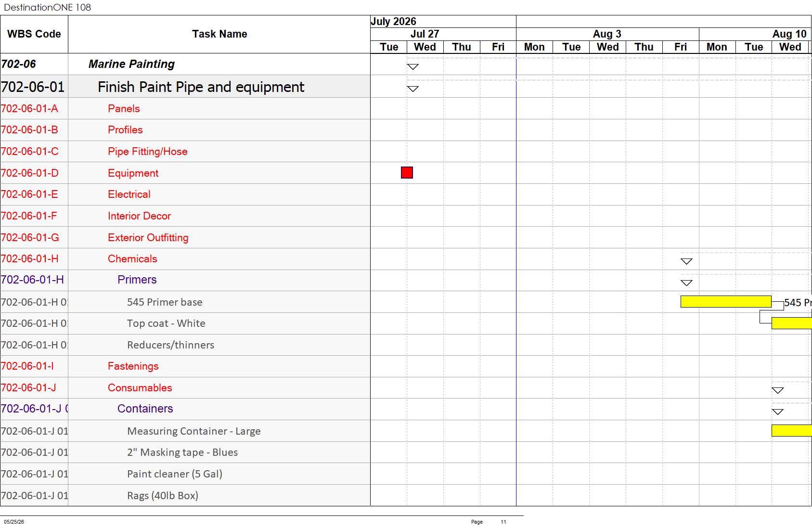This screenshot has width=812, height=528.
Task: Click WBS code 702-06-01-C cell
Action: pyautogui.click(x=34, y=152)
